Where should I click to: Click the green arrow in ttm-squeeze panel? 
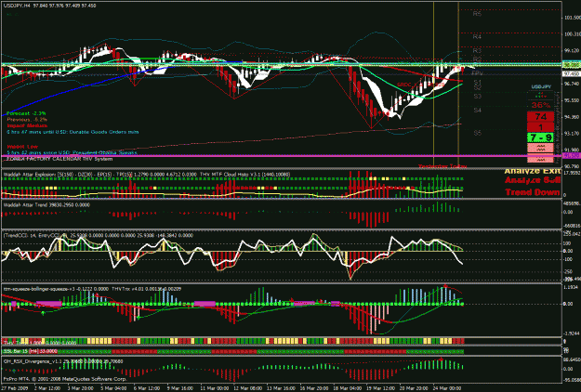pyautogui.click(x=43, y=313)
